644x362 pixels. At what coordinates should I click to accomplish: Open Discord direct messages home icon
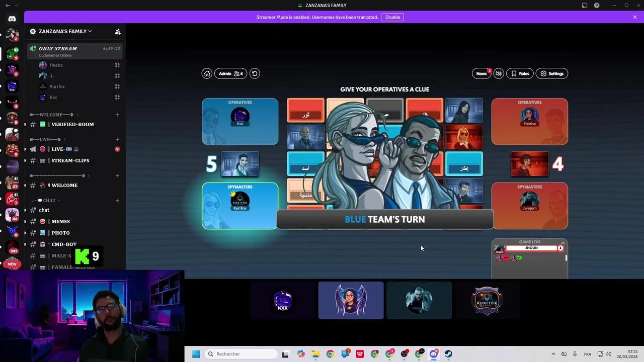point(12,19)
